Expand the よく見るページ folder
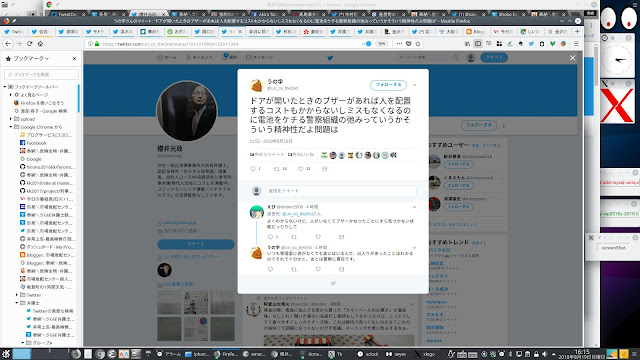Image resolution: width=640 pixels, height=360 pixels. [11, 95]
